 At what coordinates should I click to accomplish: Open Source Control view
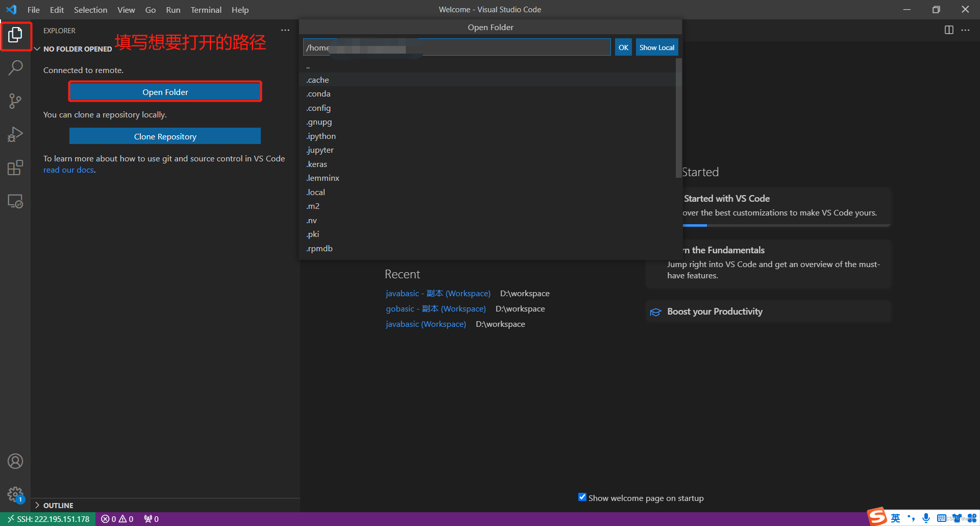16,101
